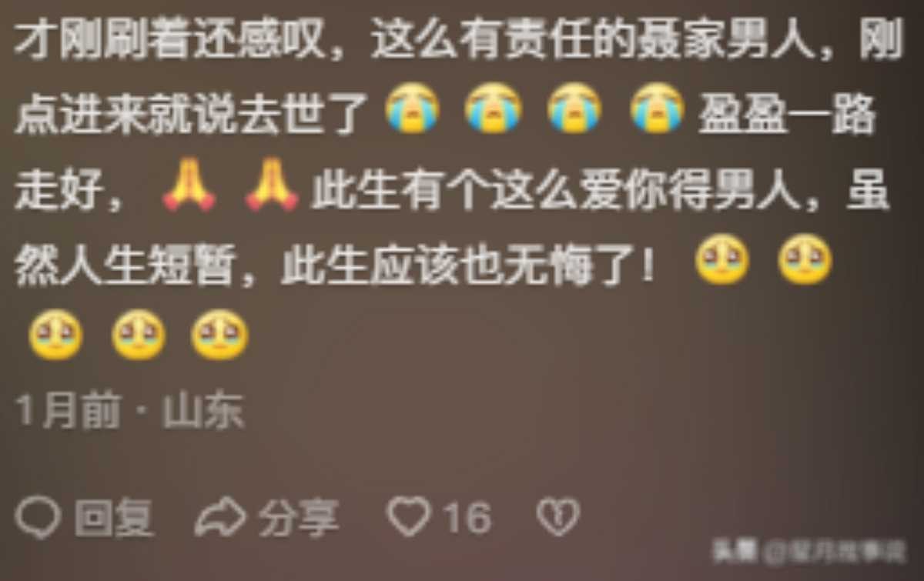Click the "山东" location label
The width and height of the screenshot is (924, 581).
click(203, 411)
